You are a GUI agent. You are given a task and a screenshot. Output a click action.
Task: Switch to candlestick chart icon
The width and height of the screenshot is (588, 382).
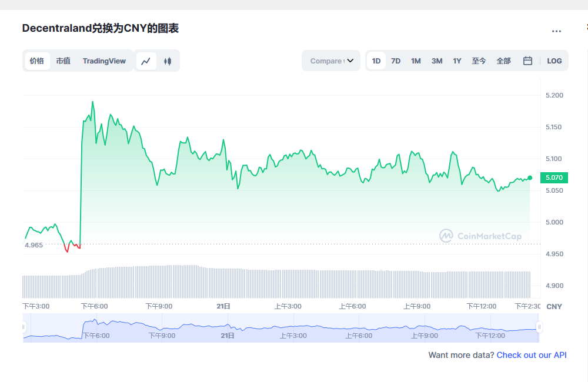point(168,61)
